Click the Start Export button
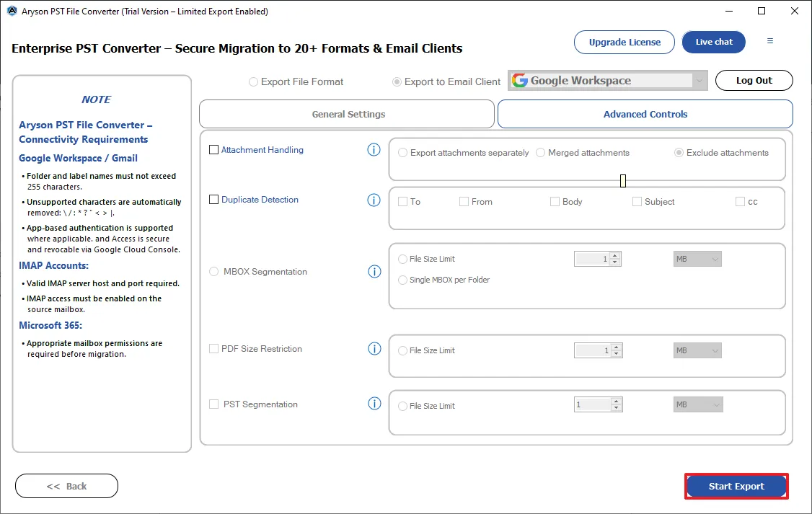812x514 pixels. [736, 486]
